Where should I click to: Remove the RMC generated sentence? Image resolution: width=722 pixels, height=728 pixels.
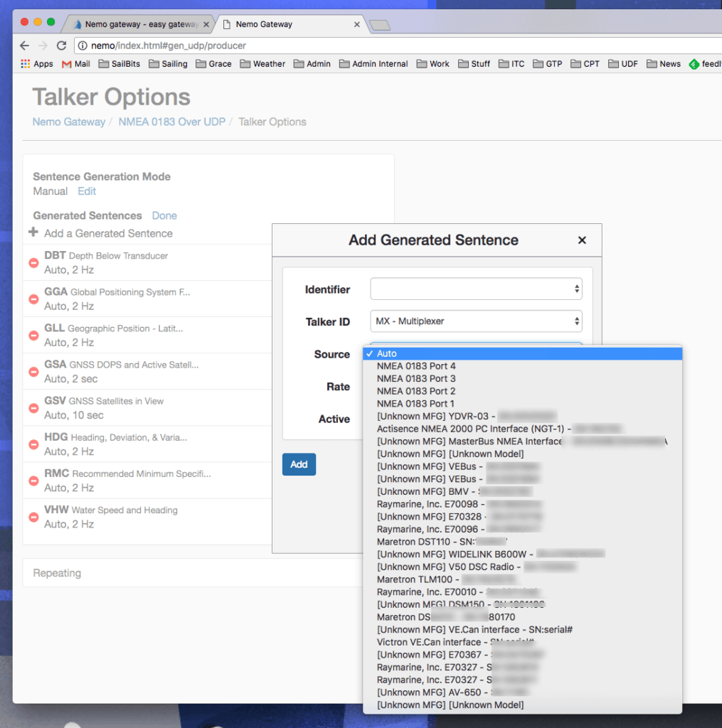tap(33, 481)
